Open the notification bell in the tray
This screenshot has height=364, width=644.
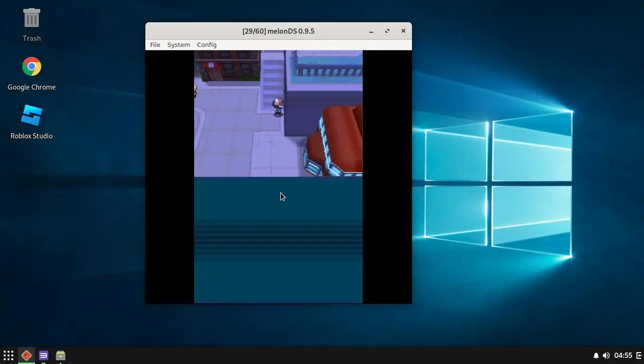[x=596, y=355]
